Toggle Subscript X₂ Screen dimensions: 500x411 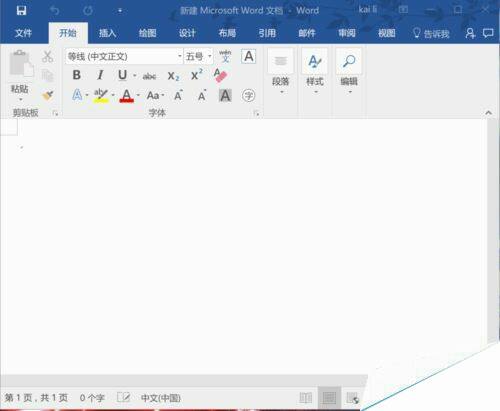coord(173,76)
